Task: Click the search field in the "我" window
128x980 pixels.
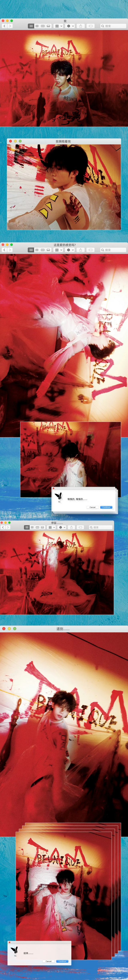Action: [113, 26]
